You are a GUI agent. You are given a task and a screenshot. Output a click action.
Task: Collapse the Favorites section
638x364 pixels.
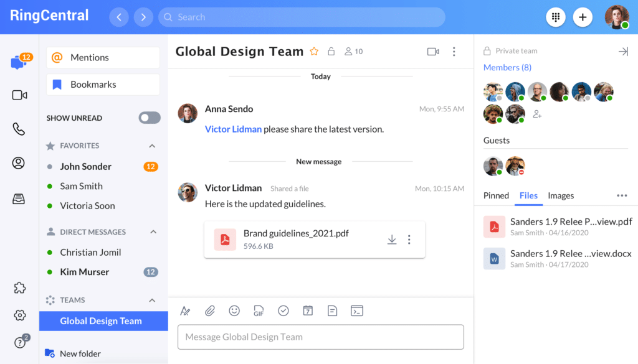coord(152,146)
